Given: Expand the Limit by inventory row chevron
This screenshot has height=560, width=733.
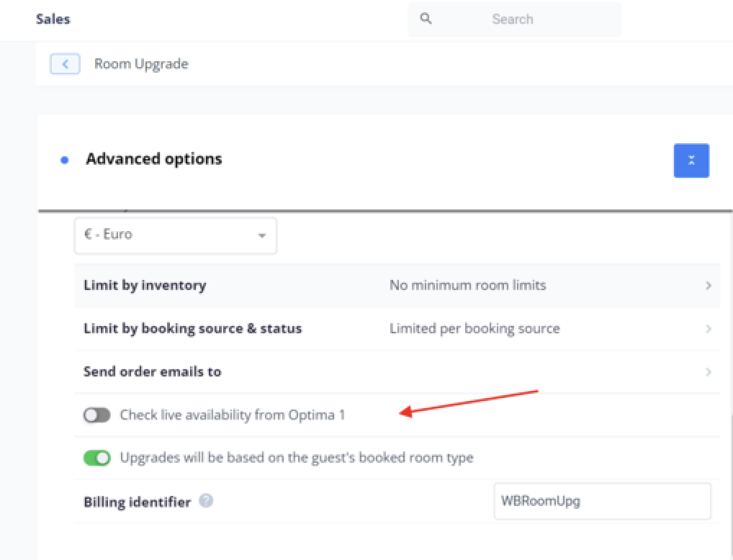Looking at the screenshot, I should tap(709, 286).
